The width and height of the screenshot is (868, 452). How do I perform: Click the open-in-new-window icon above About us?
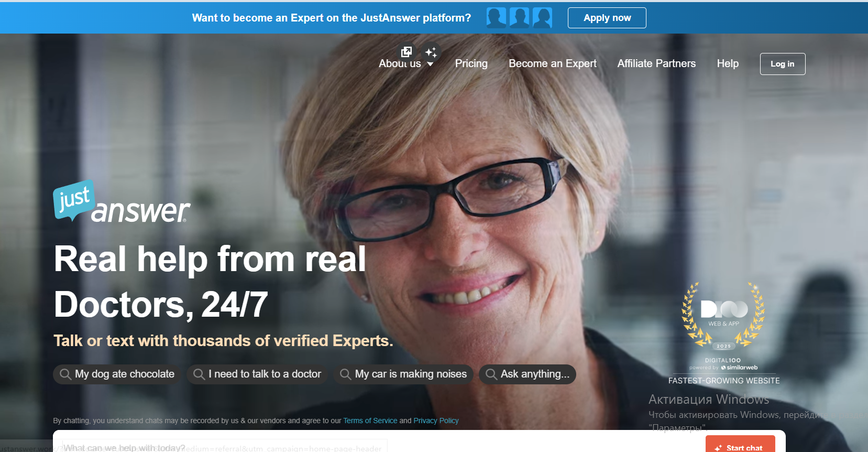click(x=406, y=51)
